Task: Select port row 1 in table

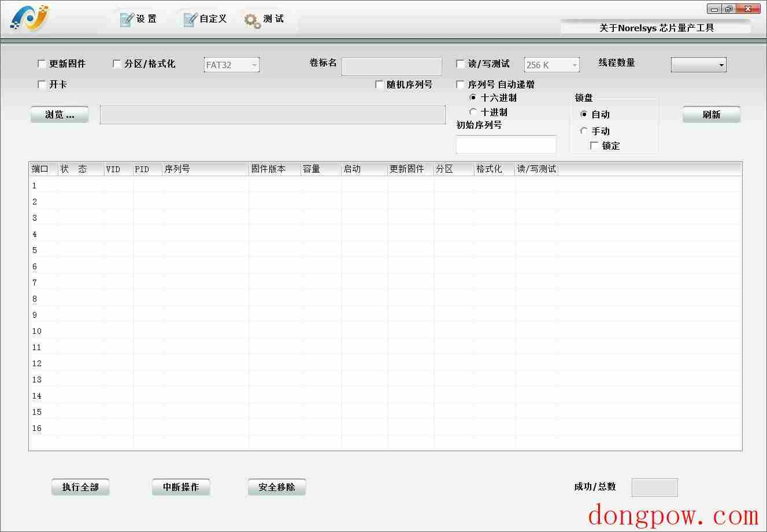Action: pyautogui.click(x=385, y=185)
